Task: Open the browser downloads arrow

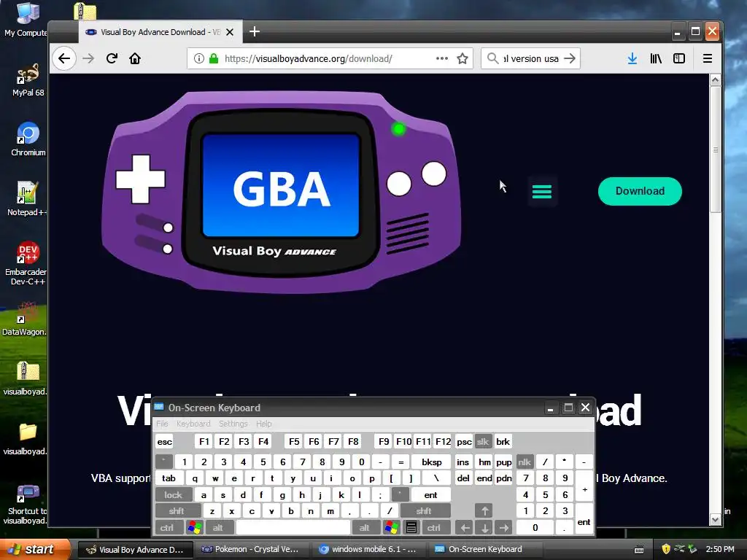Action: (632, 58)
